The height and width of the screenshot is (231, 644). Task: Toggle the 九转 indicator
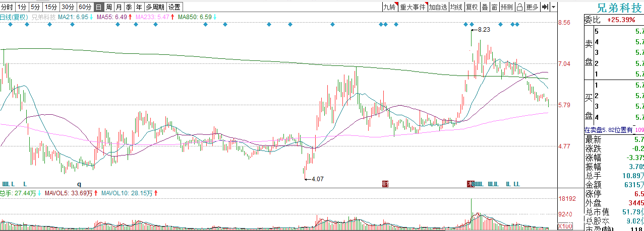click(x=389, y=7)
